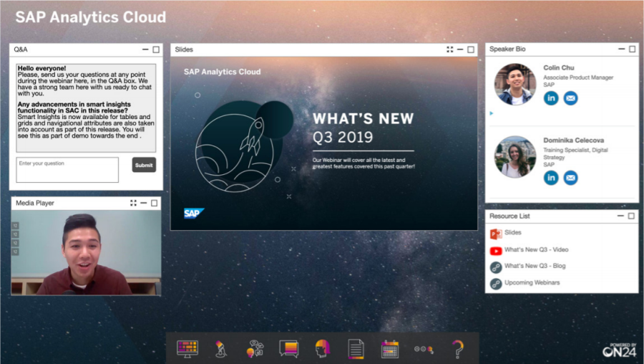The height and width of the screenshot is (364, 644).
Task: Click the 'Speaker Bio' window title
Action: coord(507,49)
